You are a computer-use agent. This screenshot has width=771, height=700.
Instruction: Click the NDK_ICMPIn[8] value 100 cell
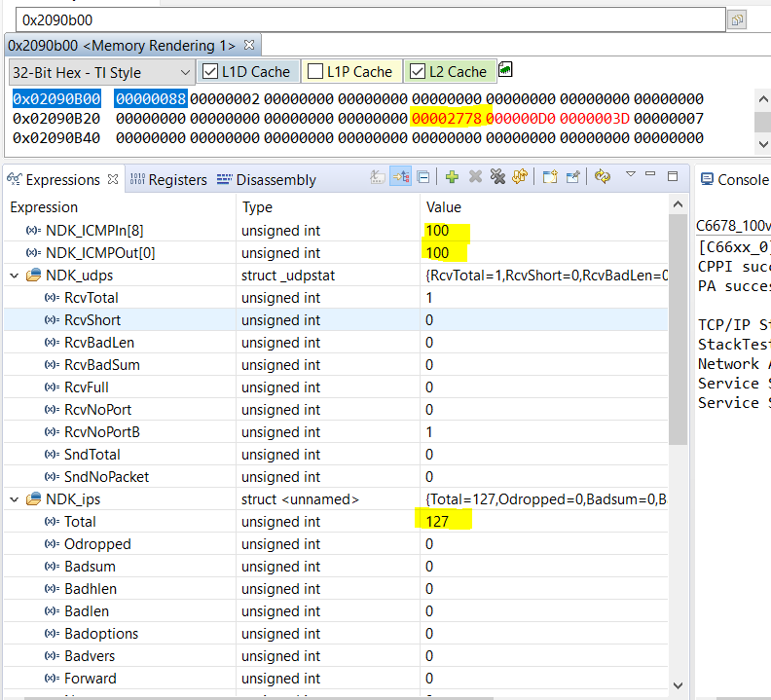pos(544,230)
